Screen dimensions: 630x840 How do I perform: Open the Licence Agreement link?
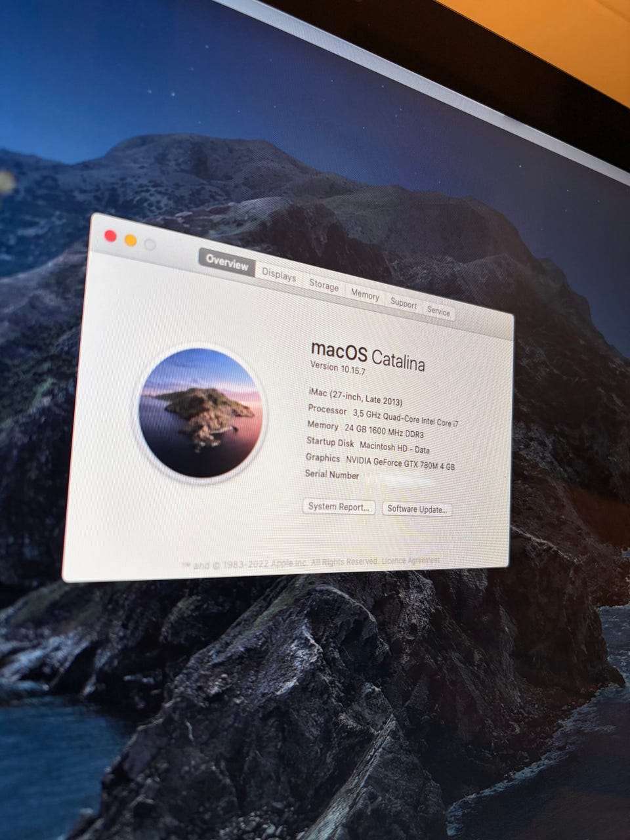coord(410,561)
